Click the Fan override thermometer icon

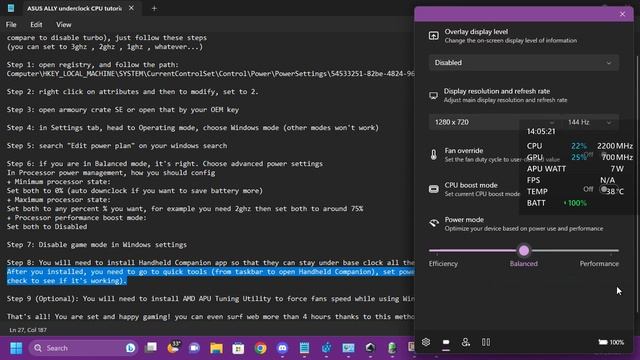433,154
